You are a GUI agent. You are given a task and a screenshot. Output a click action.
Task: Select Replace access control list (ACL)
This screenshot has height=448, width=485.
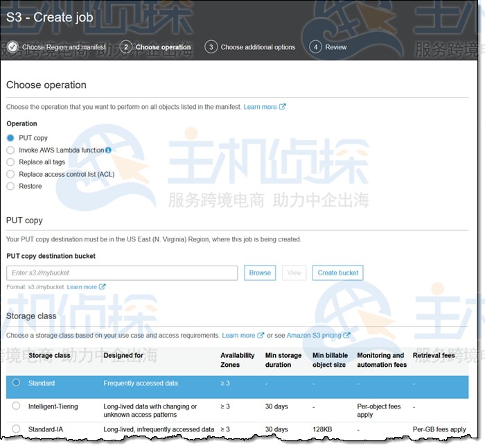(10, 174)
